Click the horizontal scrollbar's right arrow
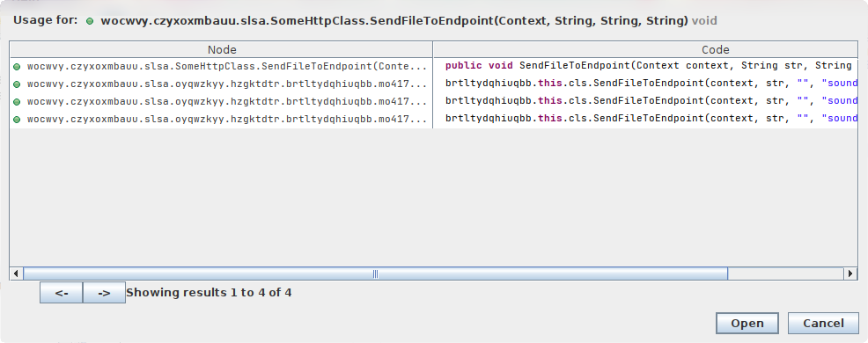The width and height of the screenshot is (868, 343). (x=851, y=274)
